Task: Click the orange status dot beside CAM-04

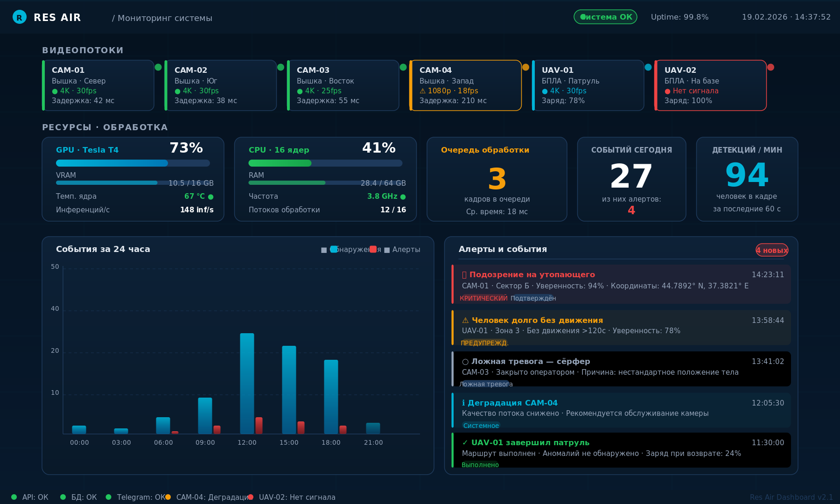Action: (525, 67)
